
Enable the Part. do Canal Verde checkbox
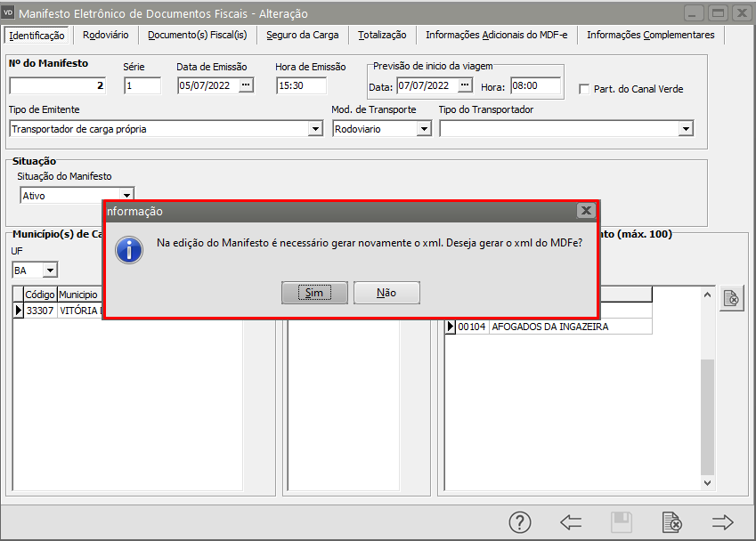(584, 89)
